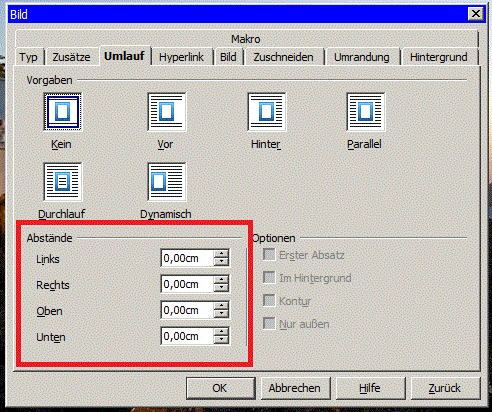Check the Kontur option

coord(269,300)
